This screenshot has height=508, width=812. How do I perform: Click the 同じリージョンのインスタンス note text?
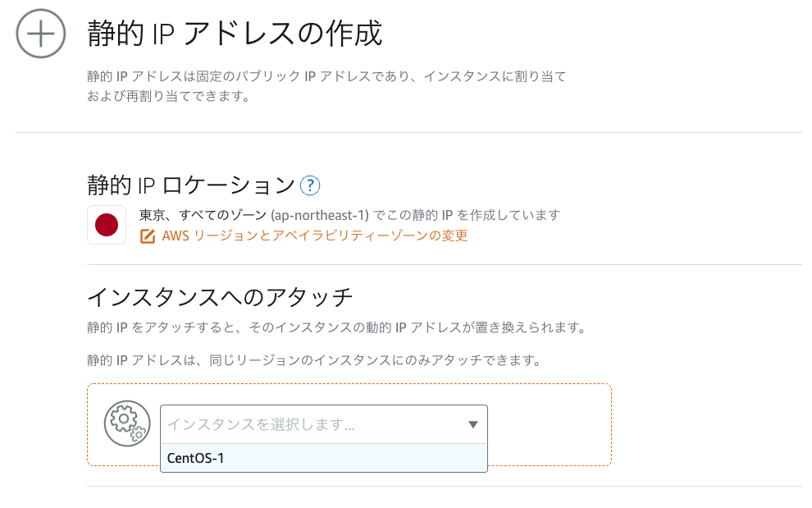click(x=314, y=360)
